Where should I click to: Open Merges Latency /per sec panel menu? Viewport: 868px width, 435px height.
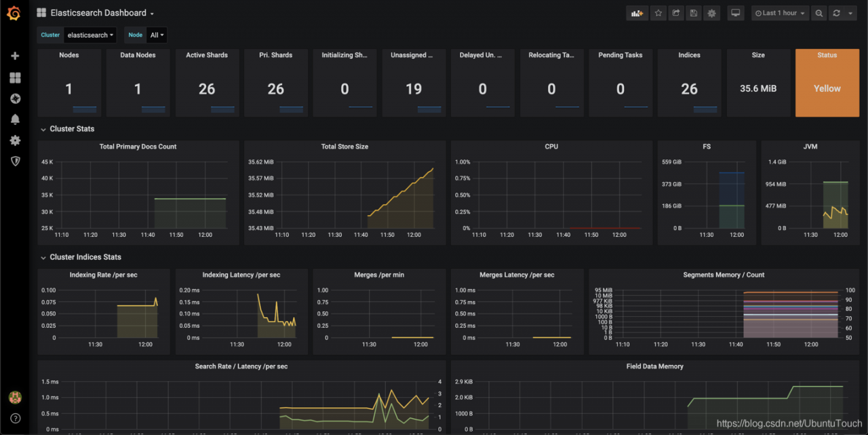(517, 275)
